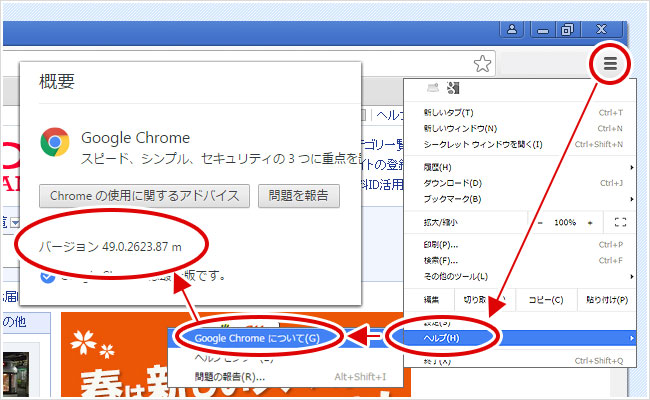
Task: Select 新しいタブ(T) menu item
Action: pyautogui.click(x=520, y=112)
